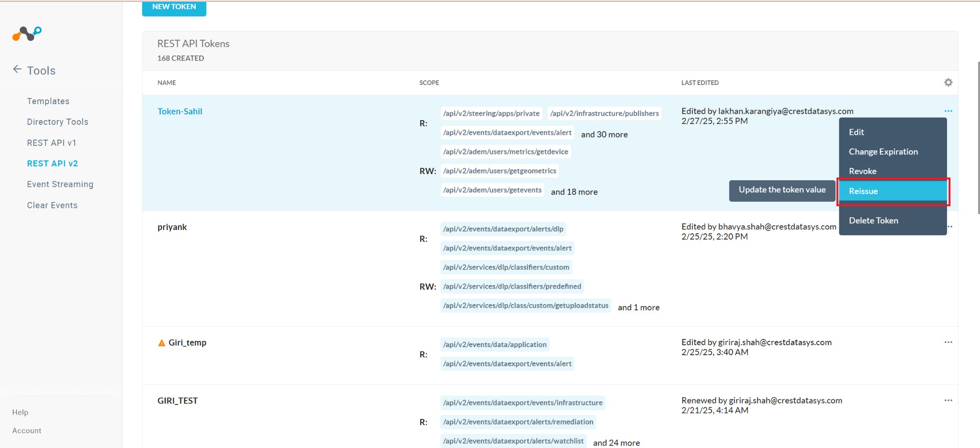Open the three-dot menu for GIRI_TEST row
The width and height of the screenshot is (980, 448).
(948, 400)
